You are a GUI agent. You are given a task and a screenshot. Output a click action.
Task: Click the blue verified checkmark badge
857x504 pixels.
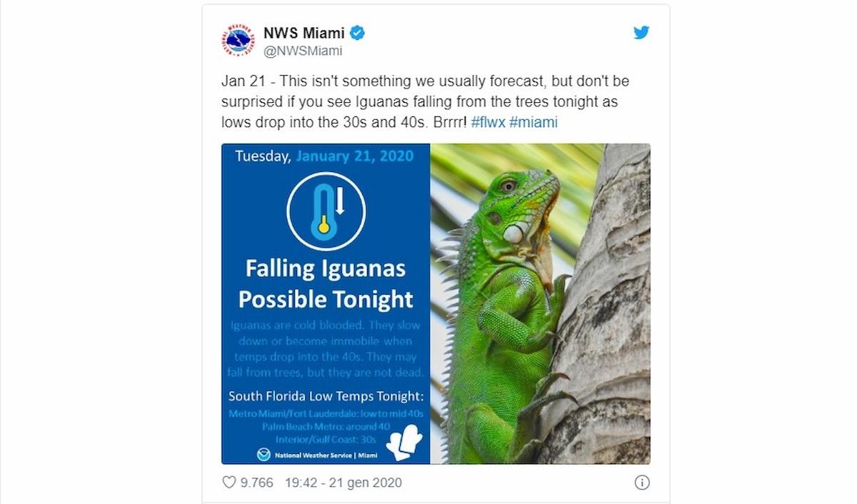[356, 32]
